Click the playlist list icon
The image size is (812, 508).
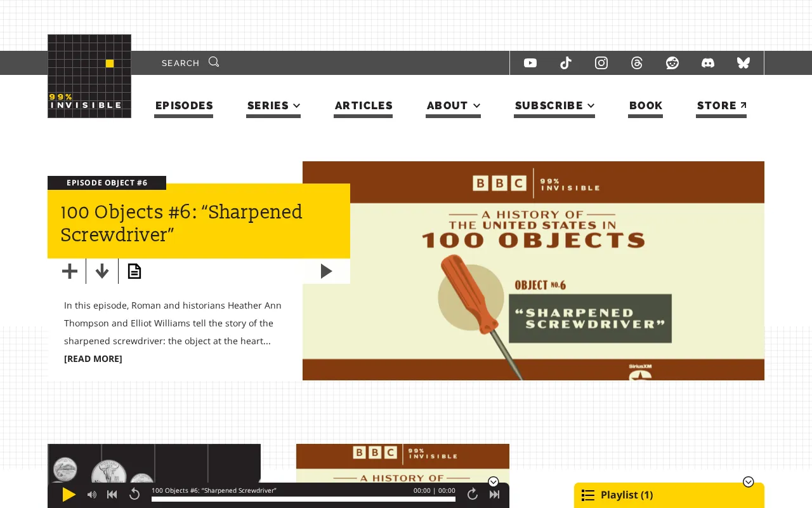coord(588,495)
